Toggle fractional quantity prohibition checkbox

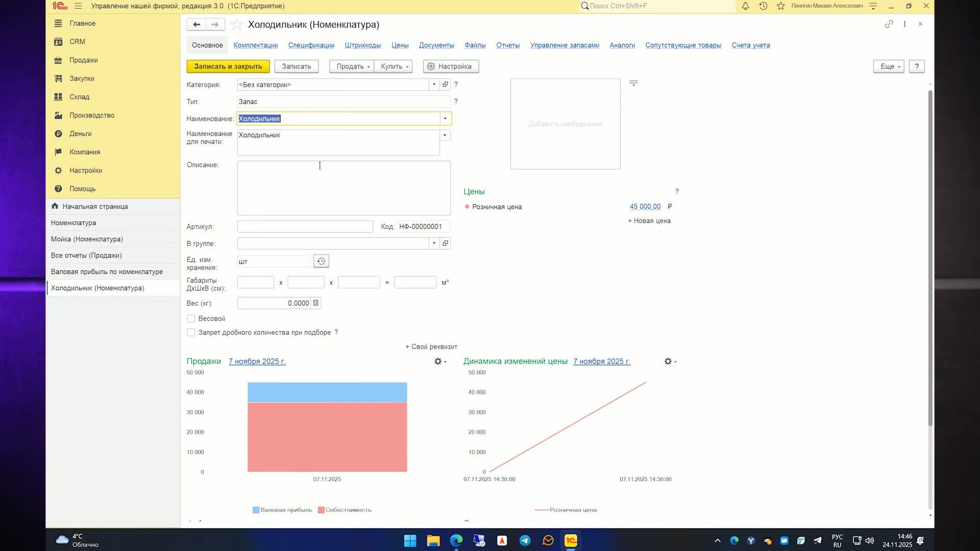coord(191,332)
